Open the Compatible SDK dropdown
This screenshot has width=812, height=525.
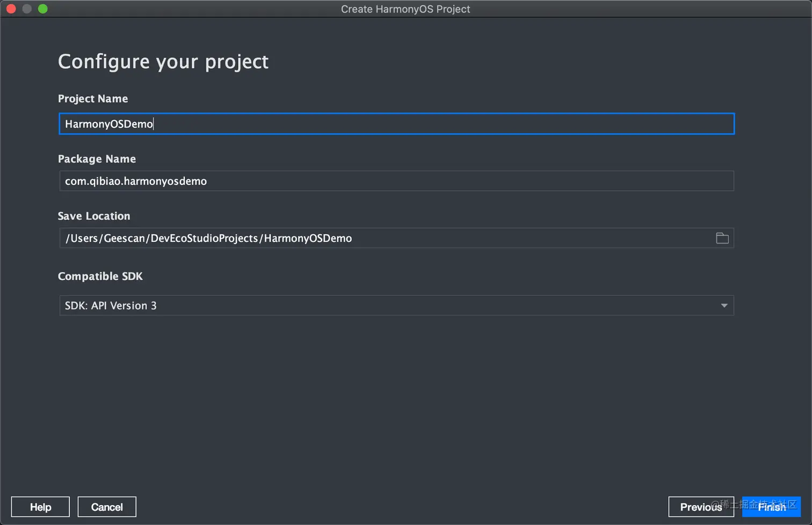coord(396,305)
